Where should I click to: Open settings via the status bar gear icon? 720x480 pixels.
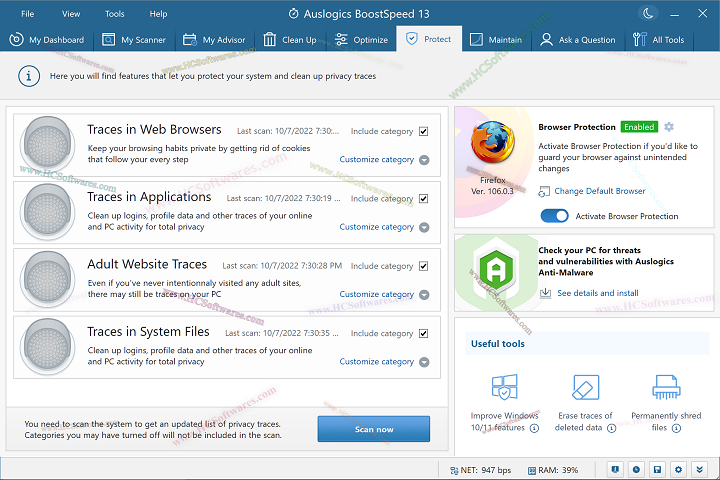coord(678,469)
